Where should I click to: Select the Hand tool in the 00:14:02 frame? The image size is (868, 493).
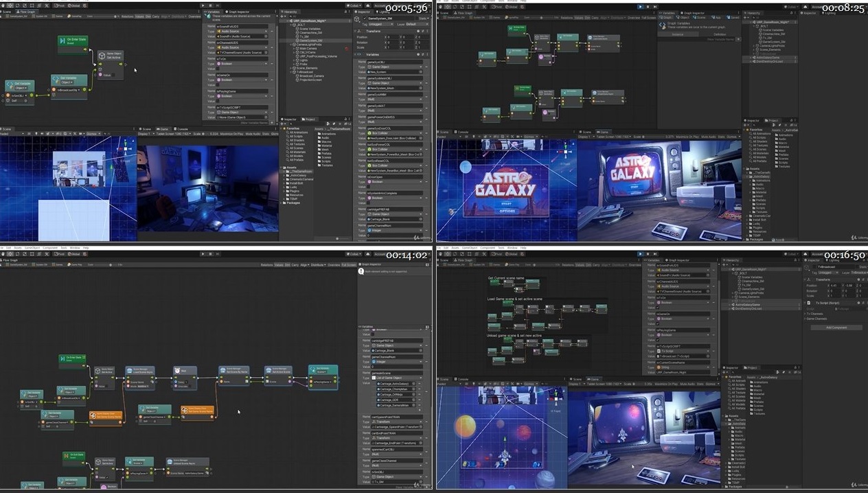pos(3,254)
